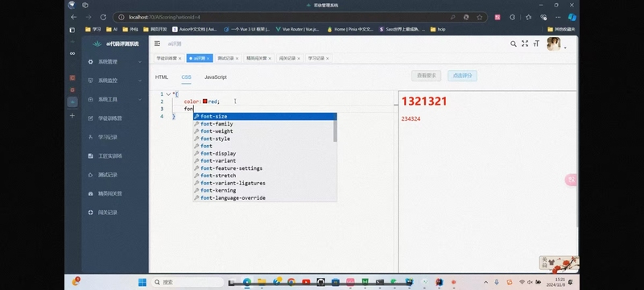
Task: Click the blue 点击评分 button
Action: tap(462, 76)
